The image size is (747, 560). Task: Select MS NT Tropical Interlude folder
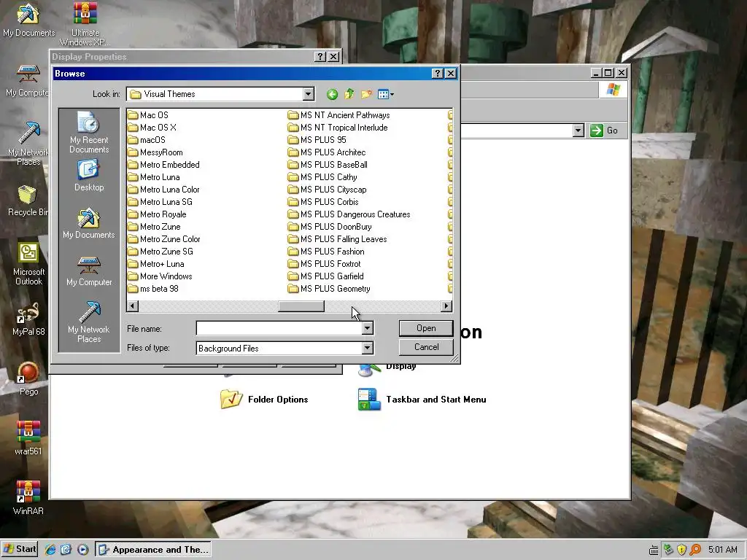click(x=338, y=128)
